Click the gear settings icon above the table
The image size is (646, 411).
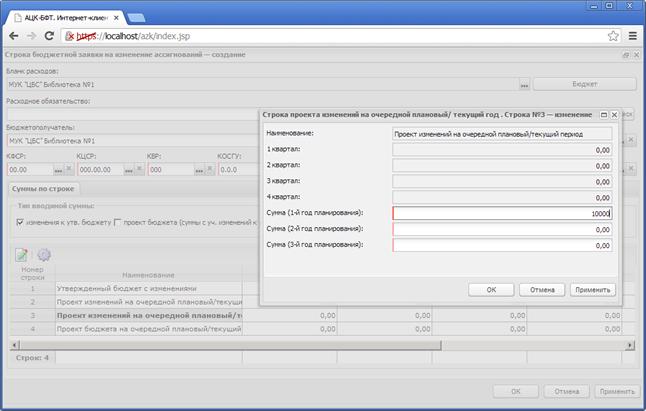coord(44,254)
